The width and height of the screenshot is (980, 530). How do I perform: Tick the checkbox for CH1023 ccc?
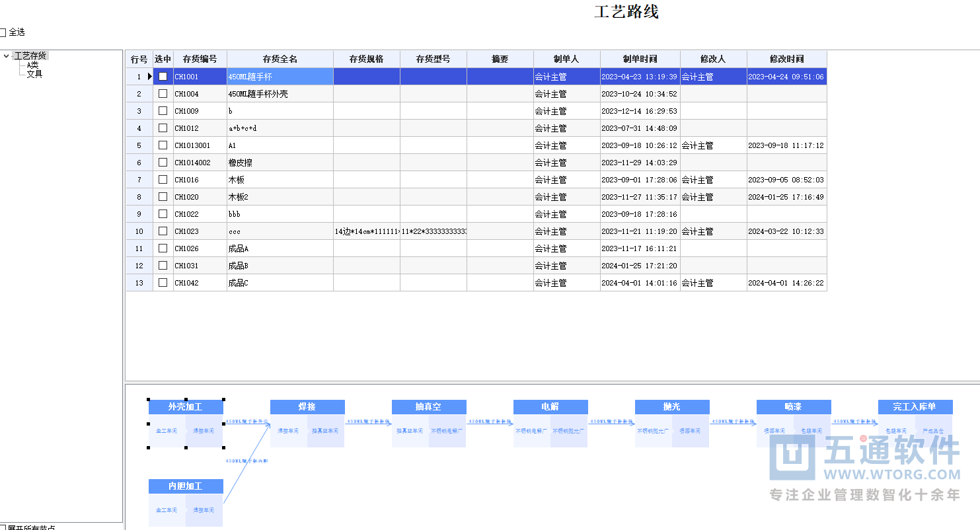pos(163,231)
